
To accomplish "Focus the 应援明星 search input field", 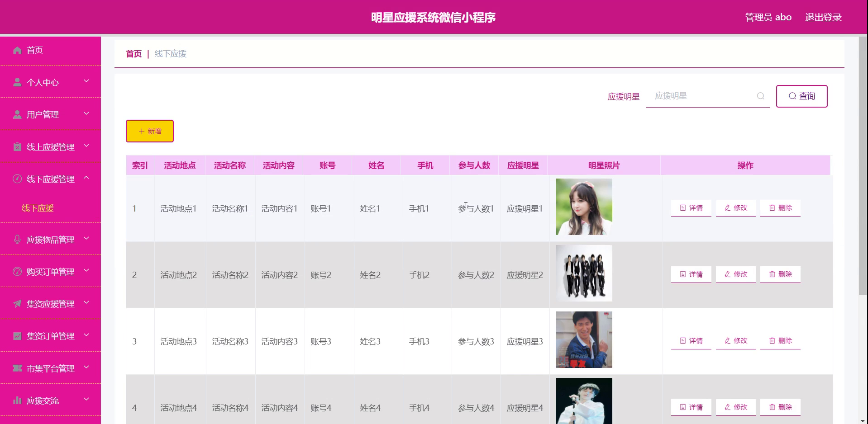I will tap(708, 96).
